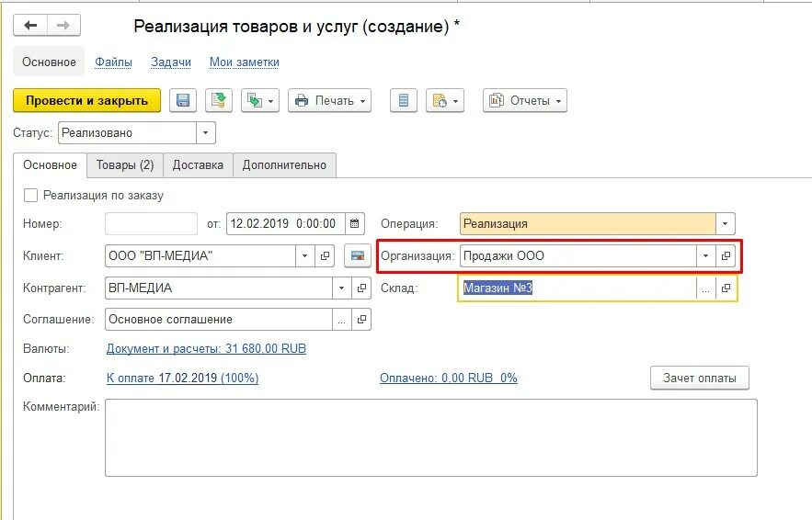Image resolution: width=812 pixels, height=520 pixels.
Task: Open the Контрагент ВП-МЕДИА record icon
Action: (x=361, y=288)
